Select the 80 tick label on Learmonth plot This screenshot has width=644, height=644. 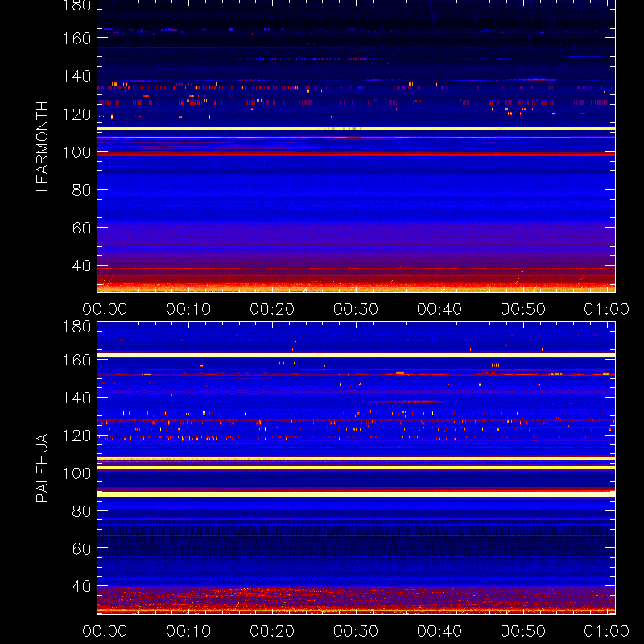(x=81, y=190)
